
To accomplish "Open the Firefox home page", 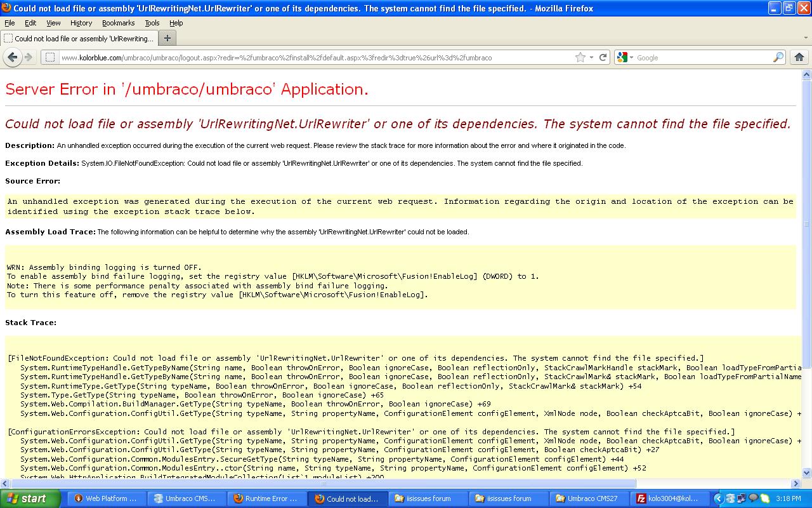I will click(x=799, y=57).
